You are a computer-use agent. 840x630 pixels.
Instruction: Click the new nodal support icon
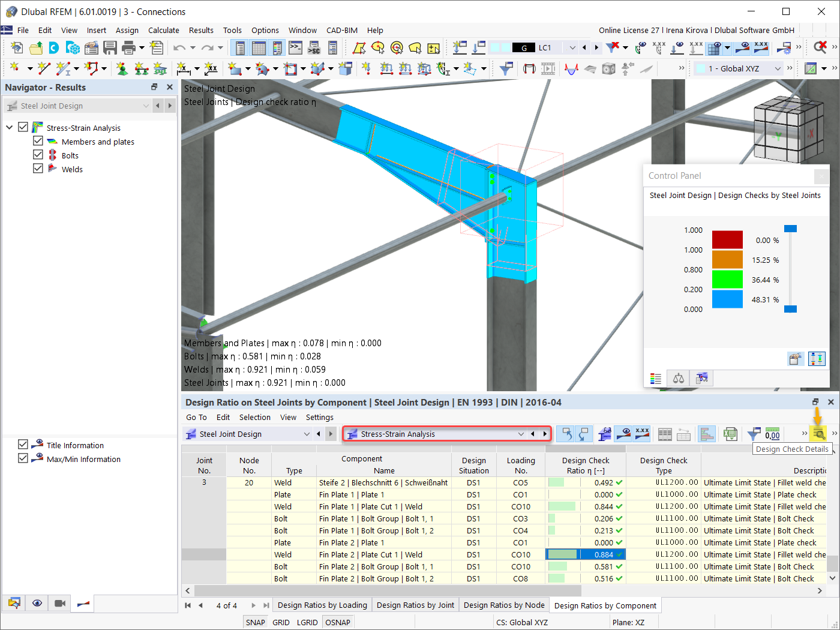tap(122, 68)
